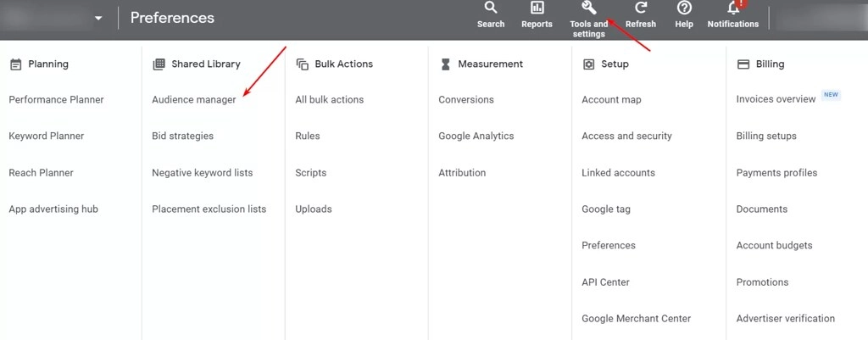Open Documents under Billing
The image size is (868, 340).
click(x=762, y=209)
